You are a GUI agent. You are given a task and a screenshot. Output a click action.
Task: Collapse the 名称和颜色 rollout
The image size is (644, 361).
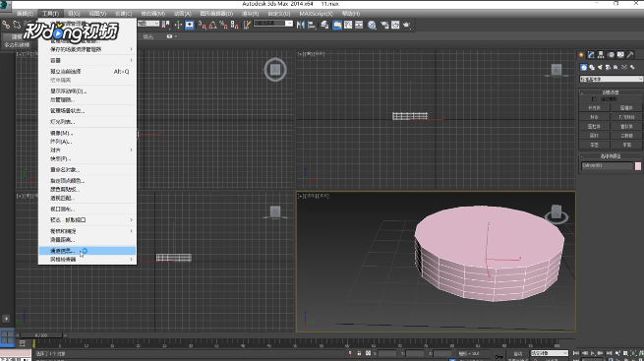click(611, 156)
